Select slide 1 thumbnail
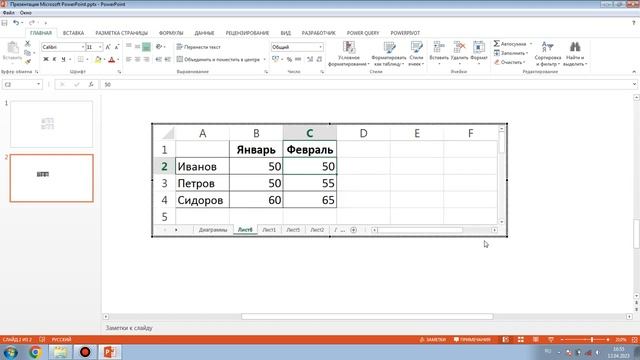Image resolution: width=640 pixels, height=360 pixels. [x=51, y=124]
